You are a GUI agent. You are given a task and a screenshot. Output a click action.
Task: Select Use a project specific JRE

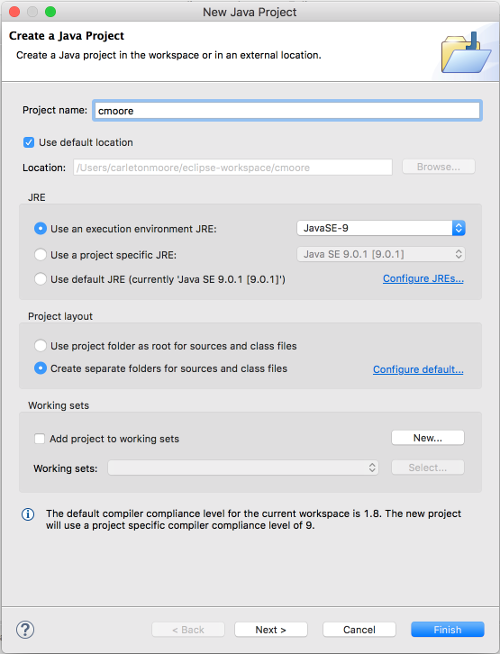[40, 254]
